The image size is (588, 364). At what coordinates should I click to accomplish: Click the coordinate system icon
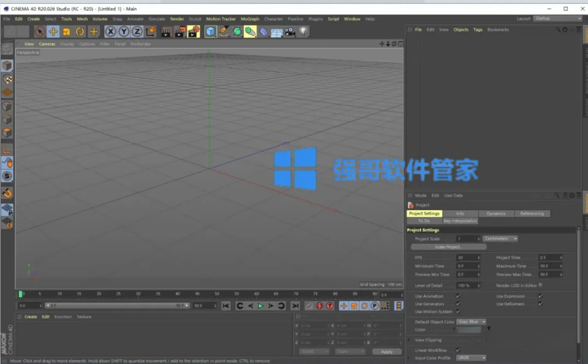pos(151,32)
